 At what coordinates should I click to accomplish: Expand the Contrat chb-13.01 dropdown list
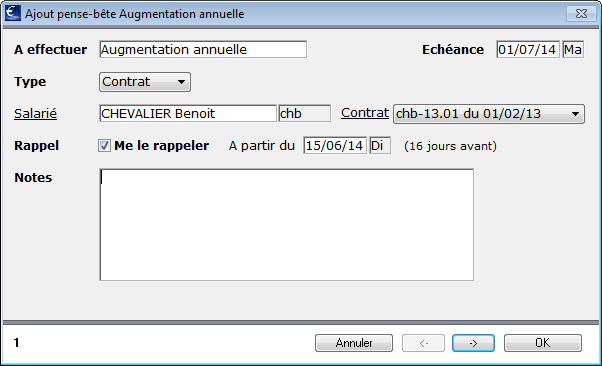(489, 114)
